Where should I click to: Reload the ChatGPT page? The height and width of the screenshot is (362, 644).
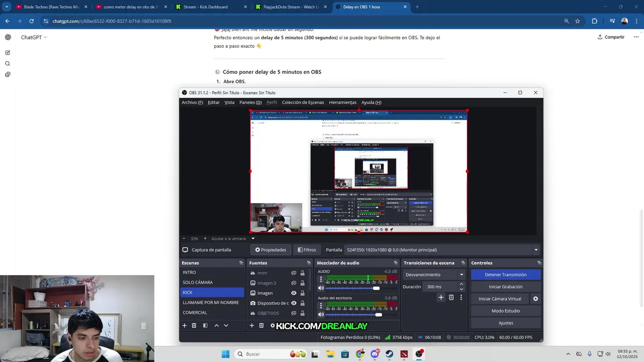coord(31,21)
